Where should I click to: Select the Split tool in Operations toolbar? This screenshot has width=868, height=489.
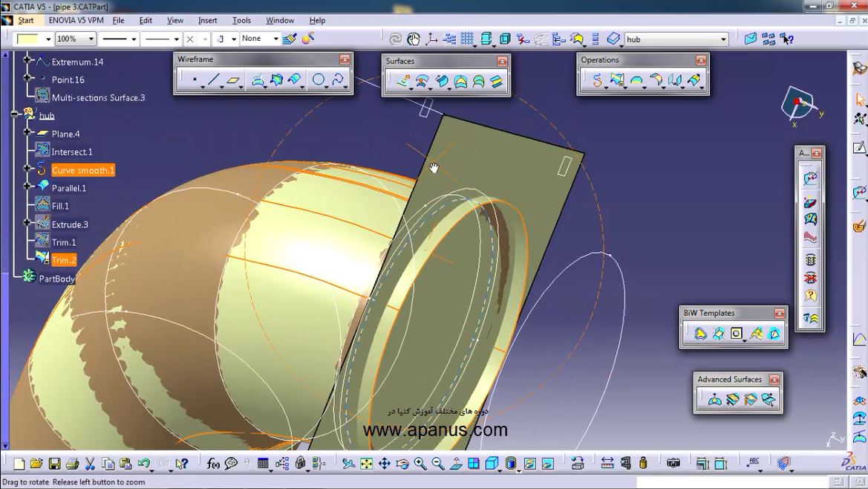pyautogui.click(x=617, y=80)
